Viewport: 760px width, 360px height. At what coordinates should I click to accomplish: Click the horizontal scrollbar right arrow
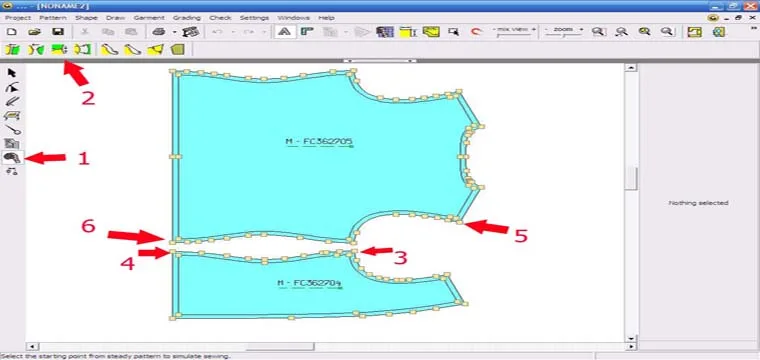631,346
